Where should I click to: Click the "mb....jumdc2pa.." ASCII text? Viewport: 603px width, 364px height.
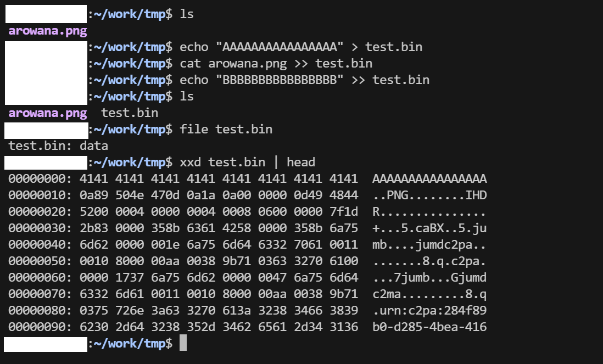click(429, 245)
